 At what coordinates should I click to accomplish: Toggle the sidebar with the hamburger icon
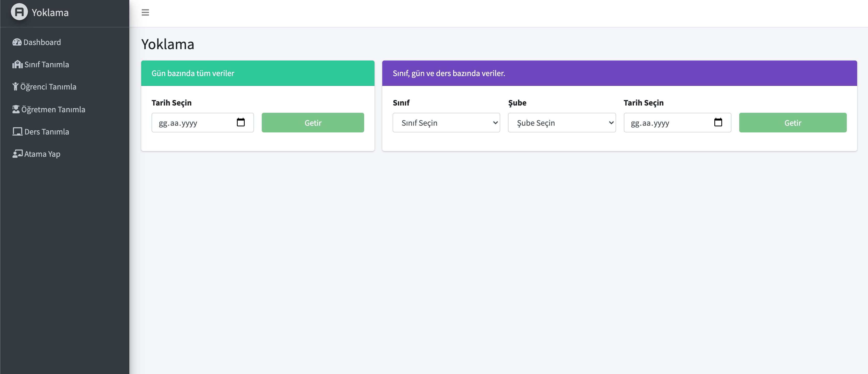[x=145, y=12]
